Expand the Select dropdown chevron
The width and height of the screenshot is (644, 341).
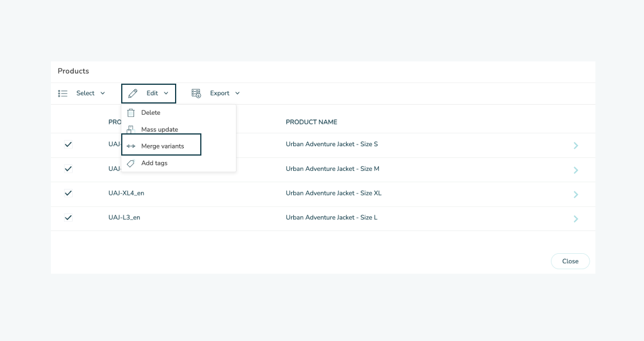[x=103, y=94]
